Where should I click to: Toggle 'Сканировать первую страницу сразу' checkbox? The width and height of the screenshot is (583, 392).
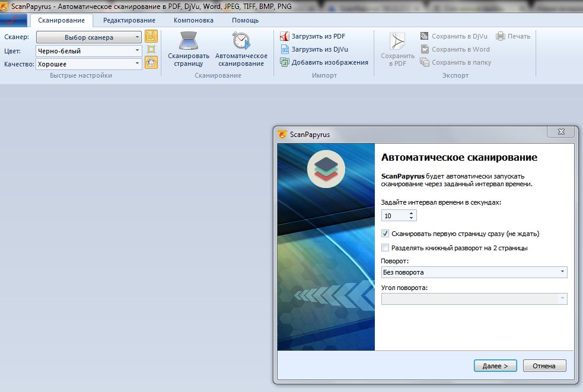(385, 234)
